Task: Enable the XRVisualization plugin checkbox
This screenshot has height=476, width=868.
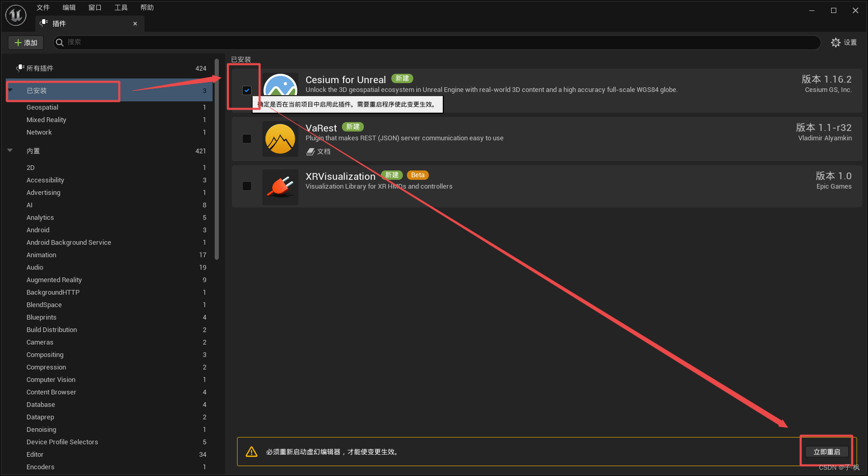Action: point(247,186)
